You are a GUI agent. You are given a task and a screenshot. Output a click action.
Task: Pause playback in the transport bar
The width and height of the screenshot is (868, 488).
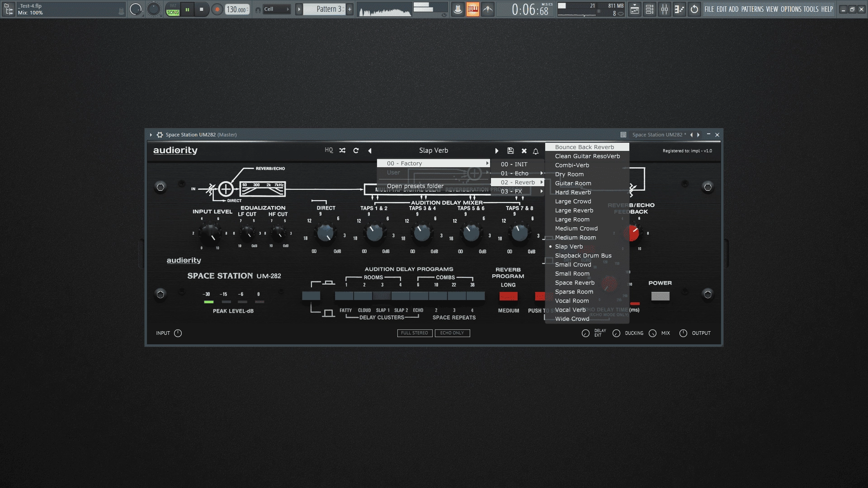pos(187,9)
